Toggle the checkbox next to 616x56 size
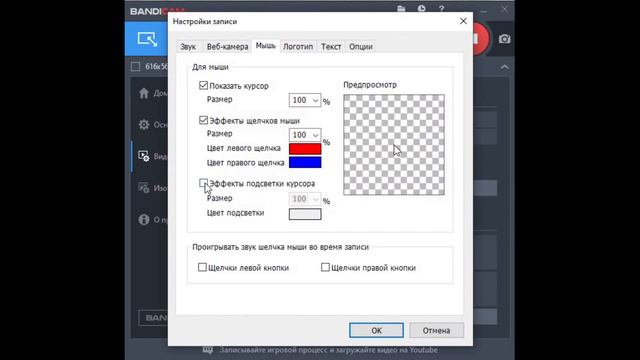 (x=135, y=67)
